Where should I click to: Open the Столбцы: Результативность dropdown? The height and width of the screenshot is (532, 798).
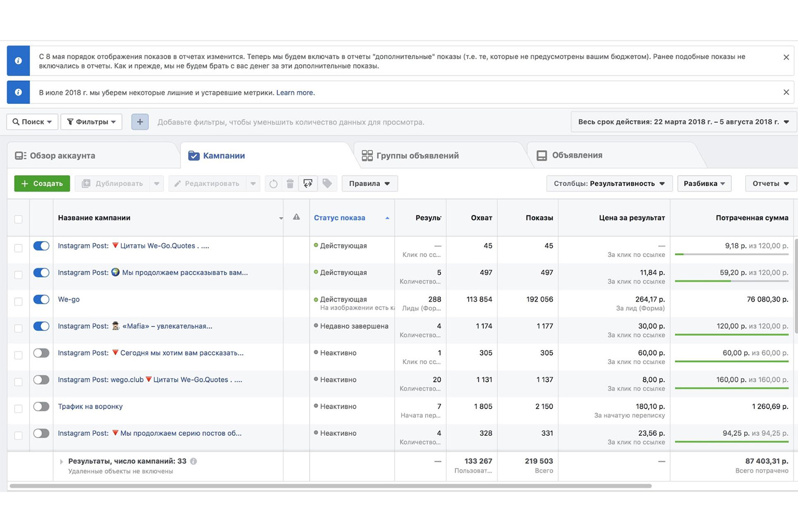point(609,184)
